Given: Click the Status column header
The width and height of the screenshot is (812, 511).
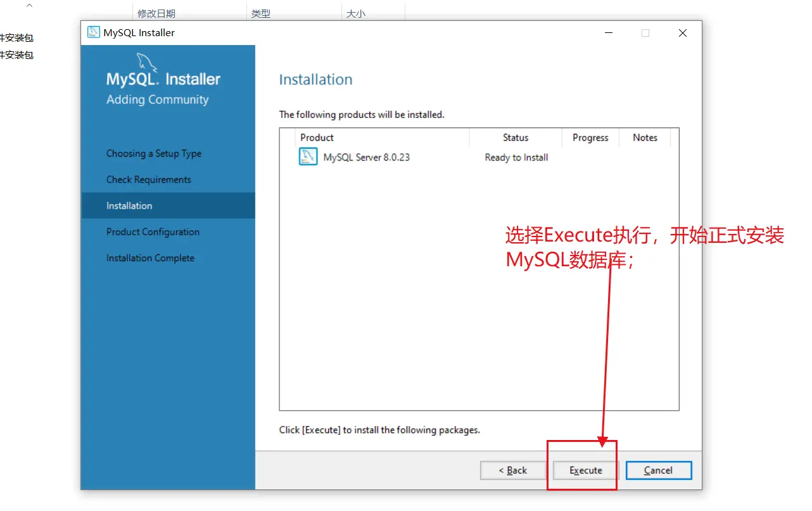Looking at the screenshot, I should pos(516,138).
